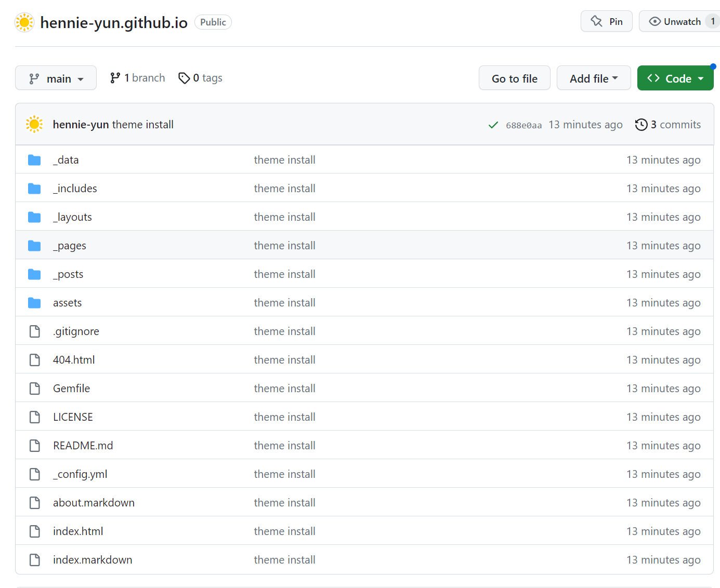This screenshot has height=588, width=720.
Task: Open commit hash 688e0aa
Action: [x=523, y=125]
